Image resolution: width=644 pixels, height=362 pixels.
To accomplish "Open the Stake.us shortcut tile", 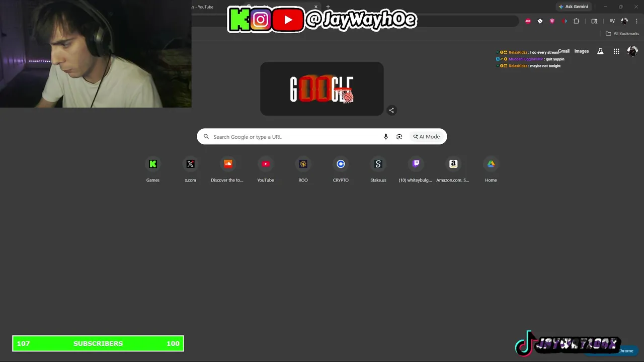I will 378,169.
